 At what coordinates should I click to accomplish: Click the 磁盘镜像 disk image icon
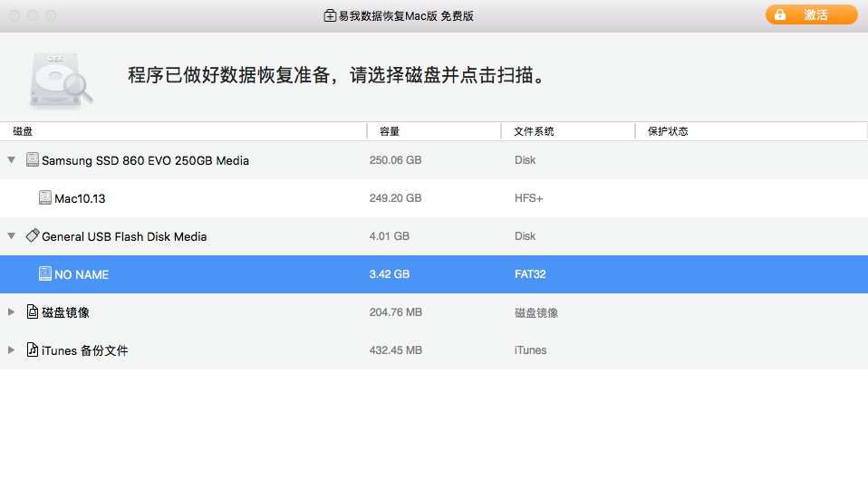(33, 311)
